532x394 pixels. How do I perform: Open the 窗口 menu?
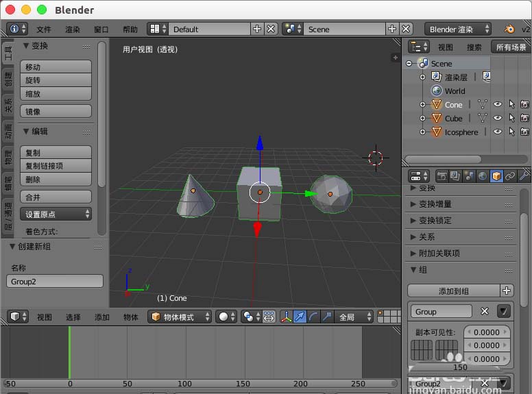click(101, 29)
